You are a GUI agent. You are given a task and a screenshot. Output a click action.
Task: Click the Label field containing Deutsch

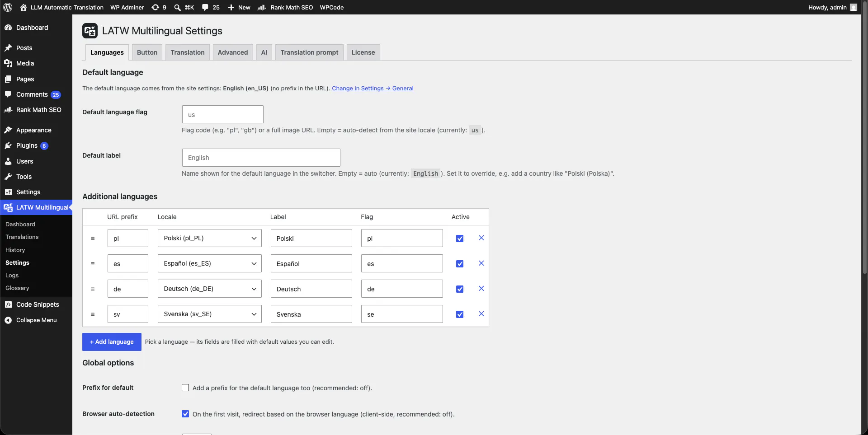point(311,289)
